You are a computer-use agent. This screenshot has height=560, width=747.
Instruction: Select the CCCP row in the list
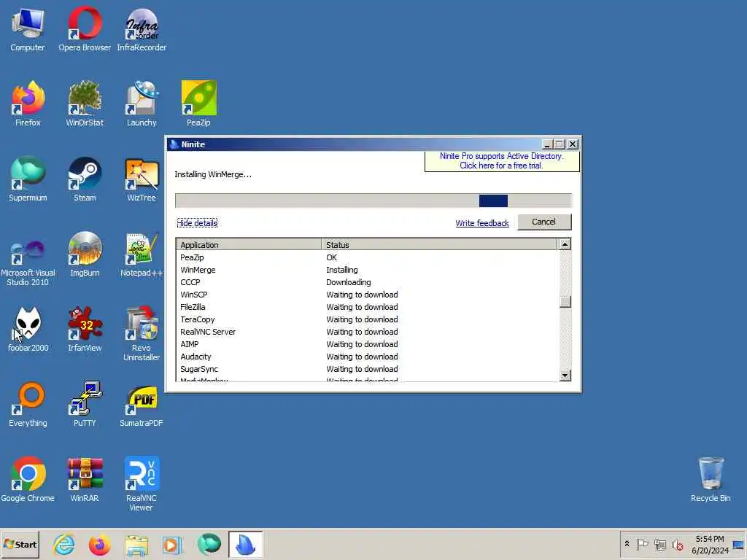(367, 282)
